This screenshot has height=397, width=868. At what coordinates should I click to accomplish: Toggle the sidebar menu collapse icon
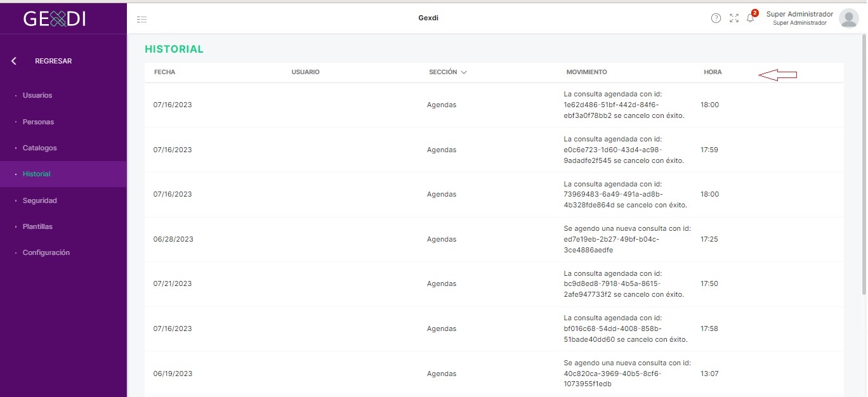coord(142,19)
